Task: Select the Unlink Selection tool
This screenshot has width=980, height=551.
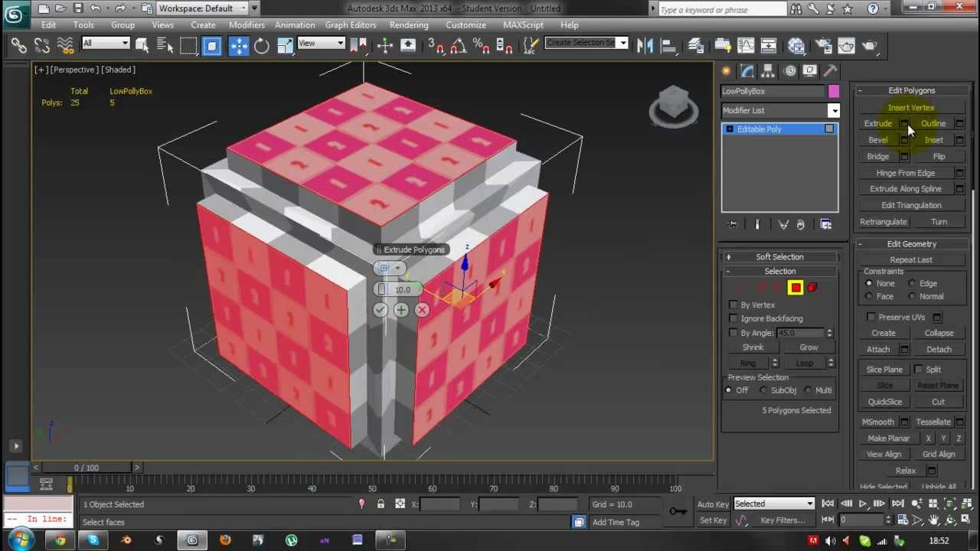Action: [x=42, y=46]
